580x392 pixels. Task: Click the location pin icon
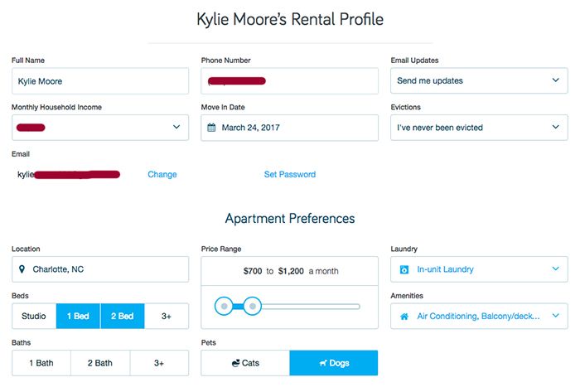coord(22,269)
